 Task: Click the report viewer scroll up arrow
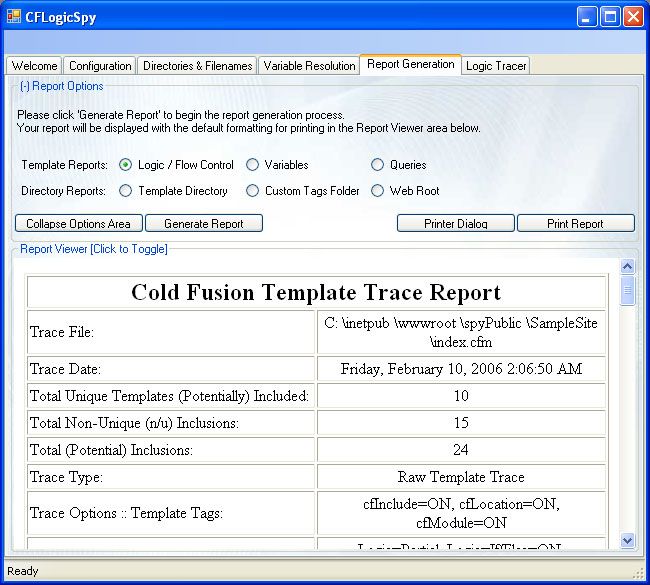(x=627, y=266)
